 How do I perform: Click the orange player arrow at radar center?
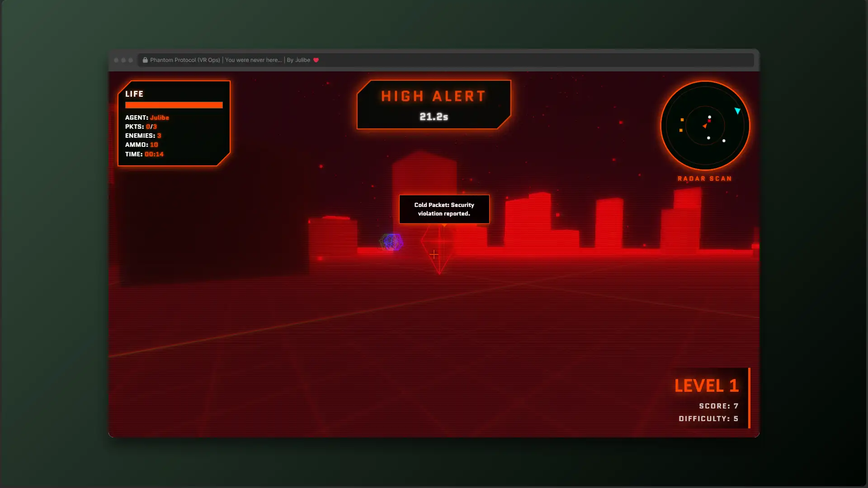click(x=705, y=126)
